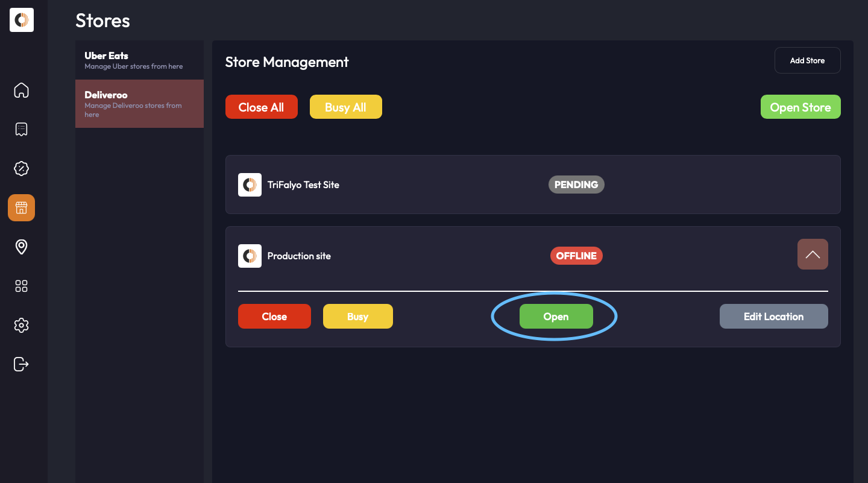Open the location pin icon in the sidebar
This screenshot has height=483, width=868.
(x=21, y=247)
